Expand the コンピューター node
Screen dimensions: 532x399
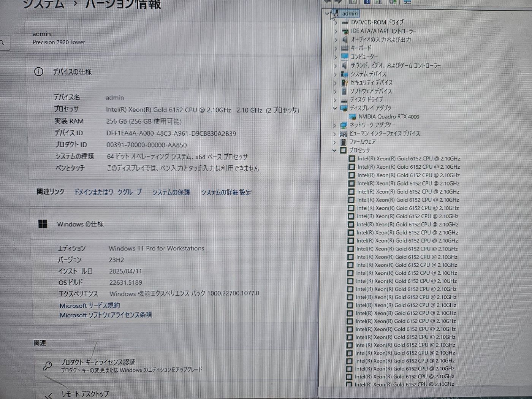336,57
